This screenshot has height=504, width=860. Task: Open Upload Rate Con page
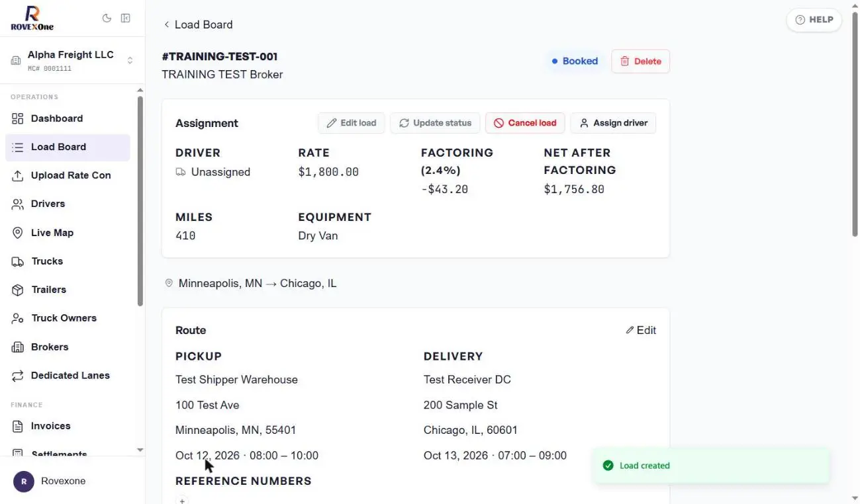[68, 175]
